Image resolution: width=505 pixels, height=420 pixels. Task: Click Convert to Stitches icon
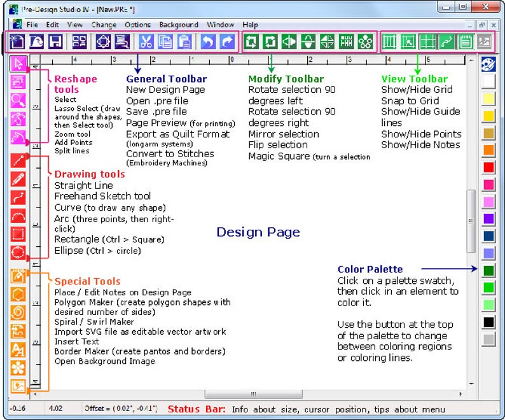coord(122,41)
